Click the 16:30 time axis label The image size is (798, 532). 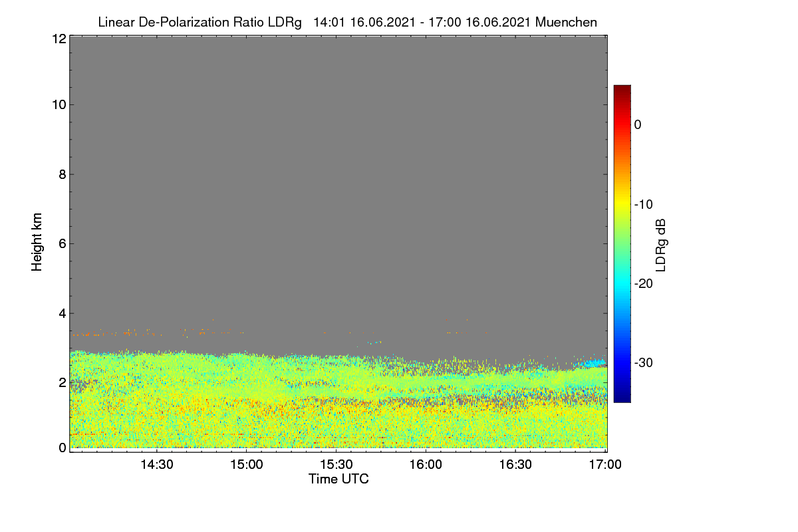[x=515, y=465]
